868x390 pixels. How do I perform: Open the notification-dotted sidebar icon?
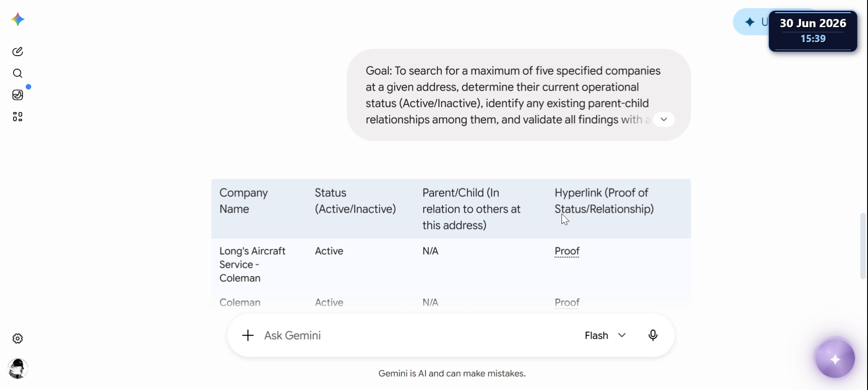[x=18, y=95]
